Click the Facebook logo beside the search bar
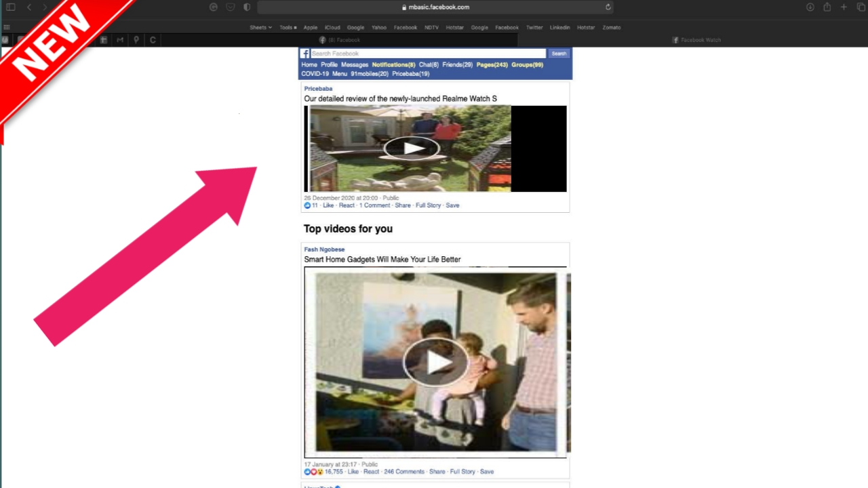This screenshot has width=868, height=488. [305, 54]
